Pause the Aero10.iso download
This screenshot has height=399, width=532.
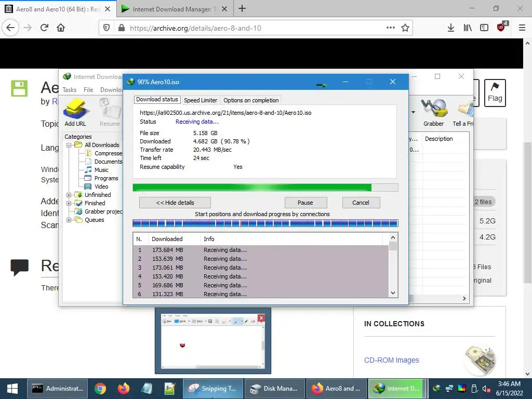tap(305, 203)
